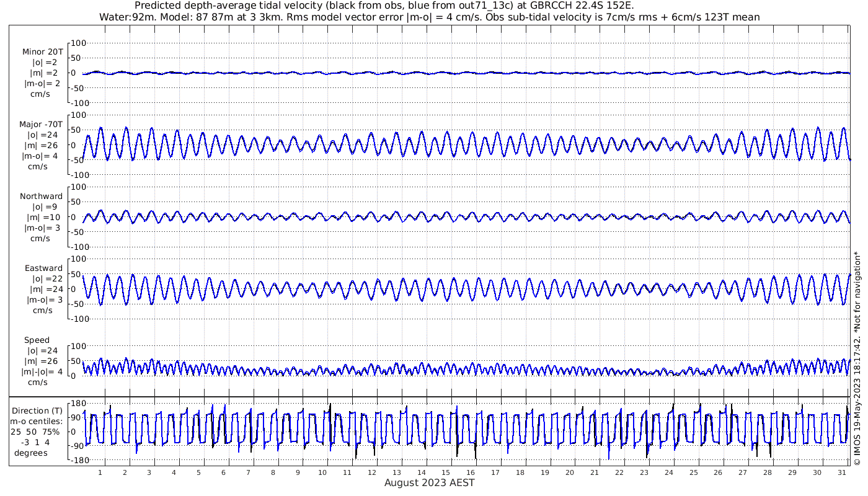
Task: Select the 'Minor 20T' panel label
Action: click(x=42, y=51)
